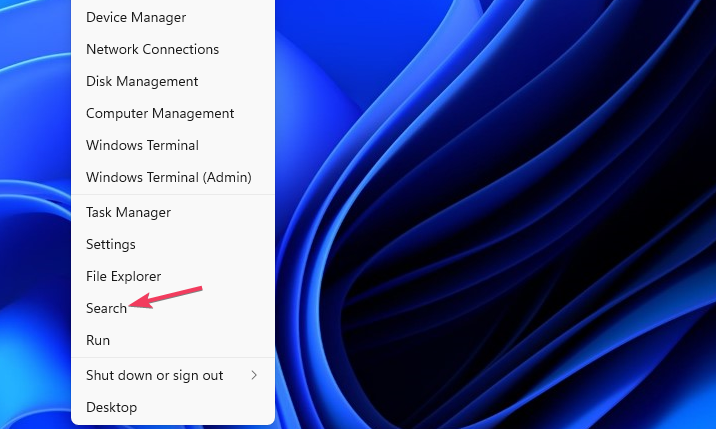Open Device Manager from the menu
The height and width of the screenshot is (429, 716).
[x=173, y=17]
